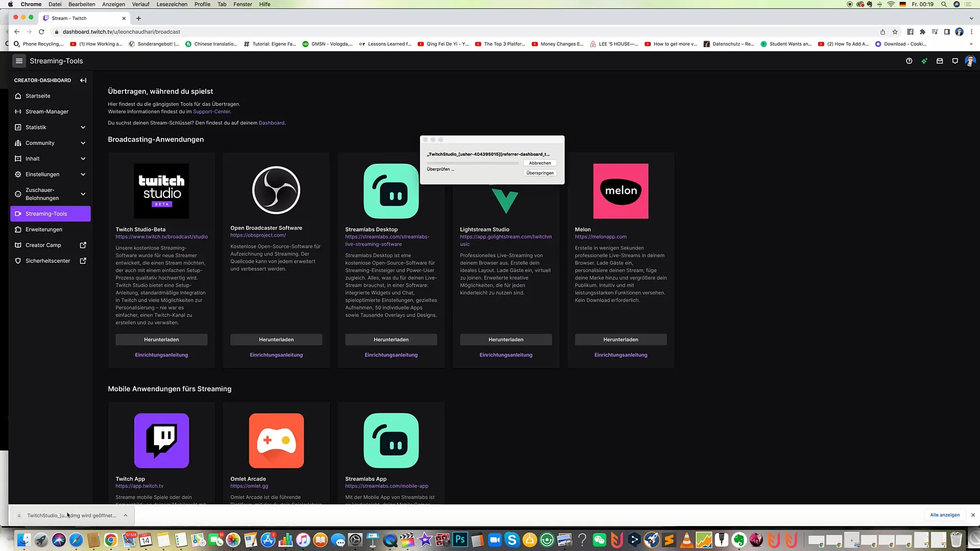The width and height of the screenshot is (980, 551).
Task: Click Überspringen in the verification dialog
Action: [x=540, y=173]
